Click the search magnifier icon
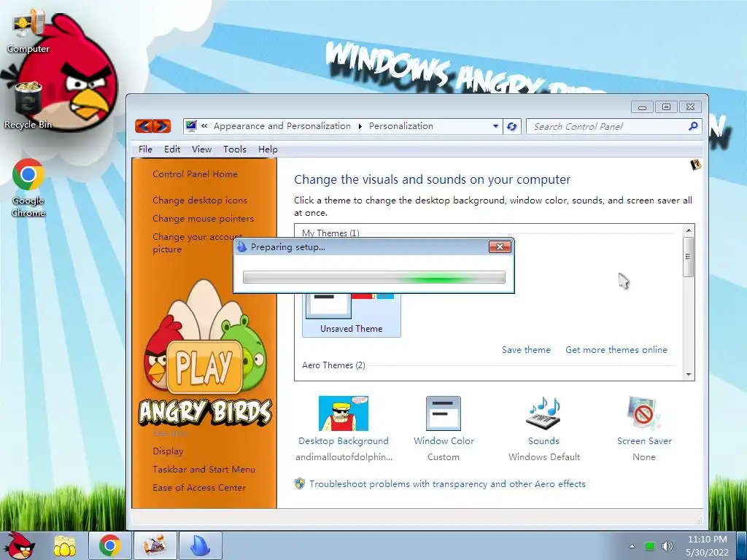747x560 pixels. pos(693,126)
